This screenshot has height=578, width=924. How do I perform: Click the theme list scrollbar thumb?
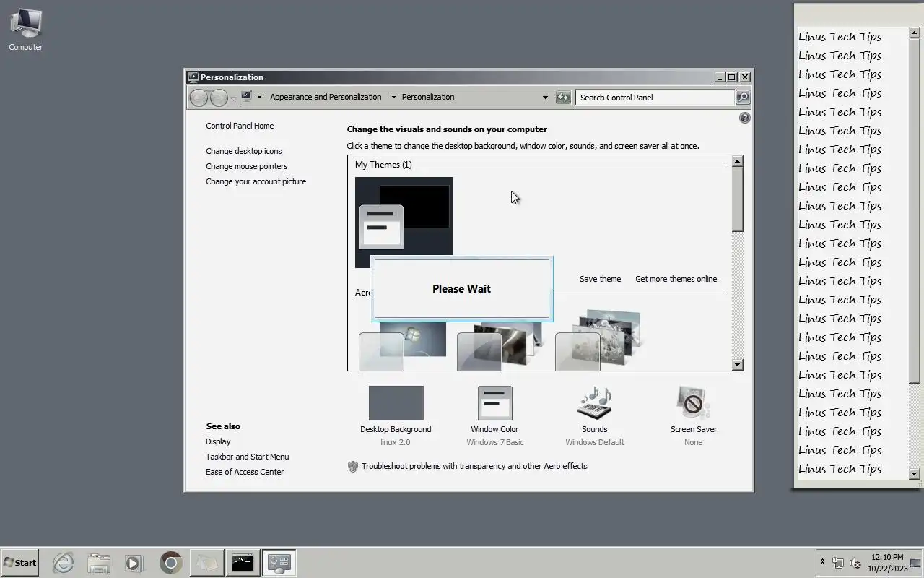[x=737, y=199]
